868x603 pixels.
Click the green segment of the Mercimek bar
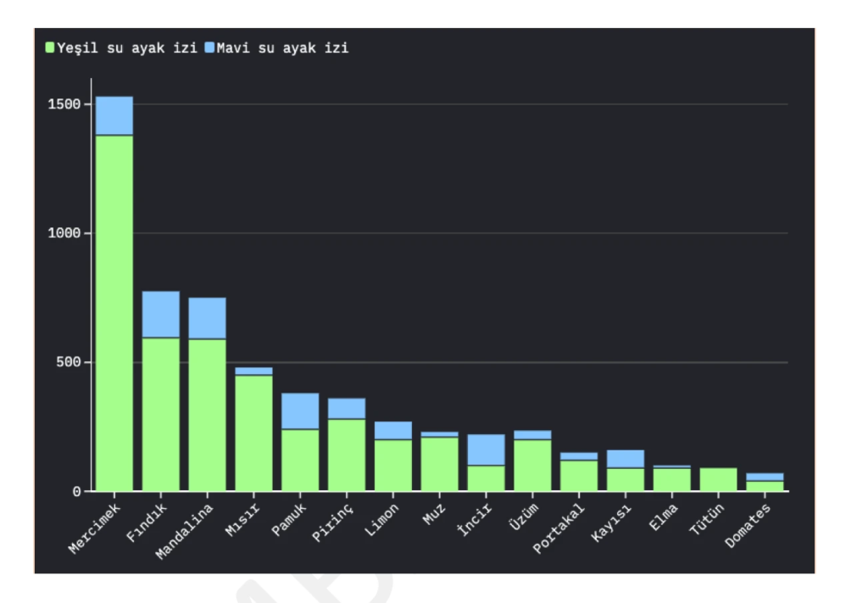click(x=114, y=314)
